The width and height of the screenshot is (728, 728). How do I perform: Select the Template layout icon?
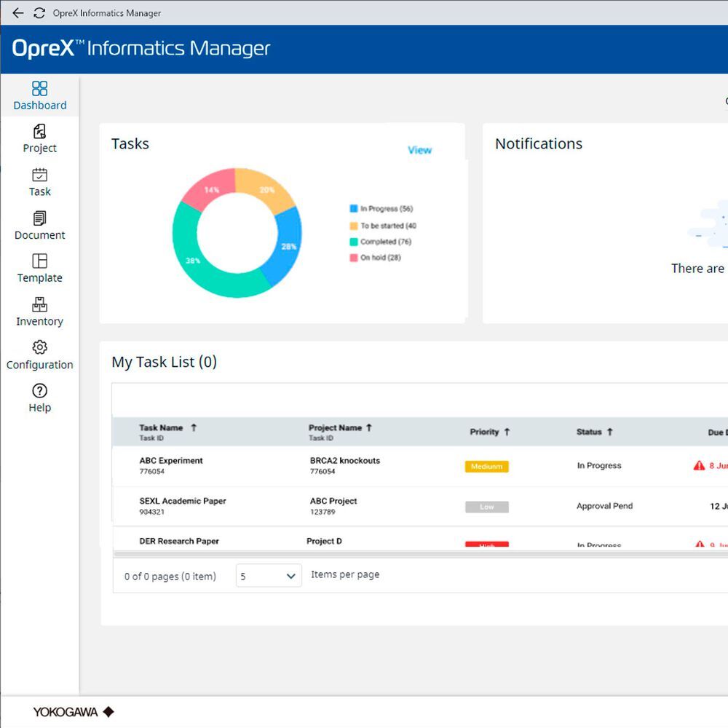click(x=39, y=261)
